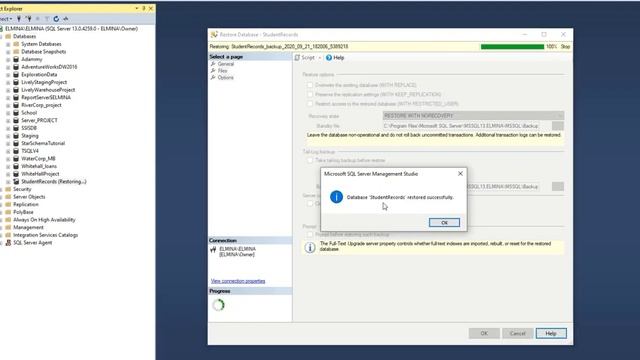640x360 pixels.
Task: Open the Options page
Action: [x=225, y=78]
